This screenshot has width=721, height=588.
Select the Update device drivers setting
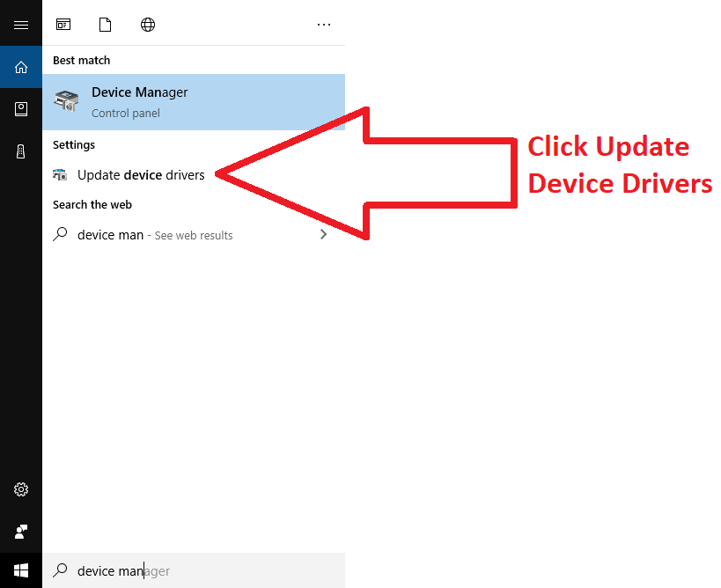141,175
